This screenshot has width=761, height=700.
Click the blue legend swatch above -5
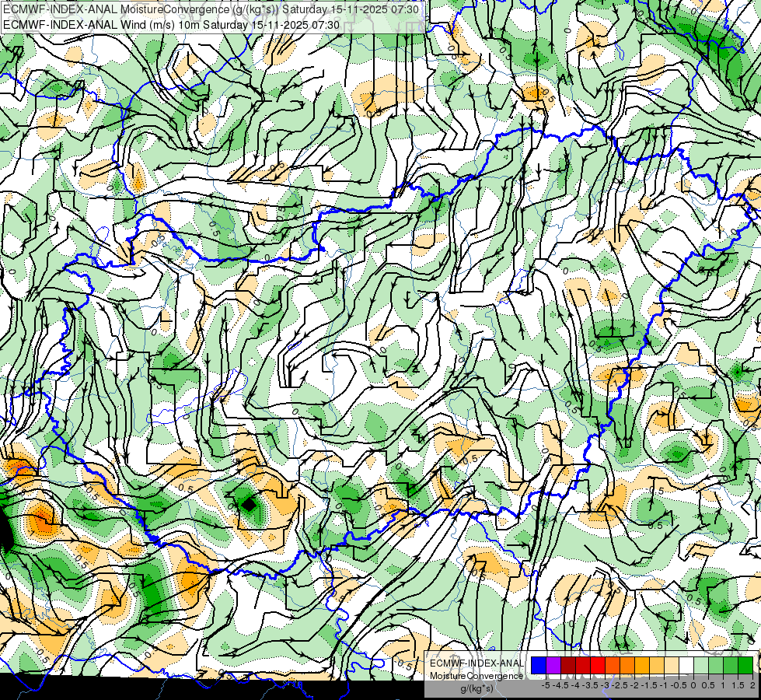[539, 665]
